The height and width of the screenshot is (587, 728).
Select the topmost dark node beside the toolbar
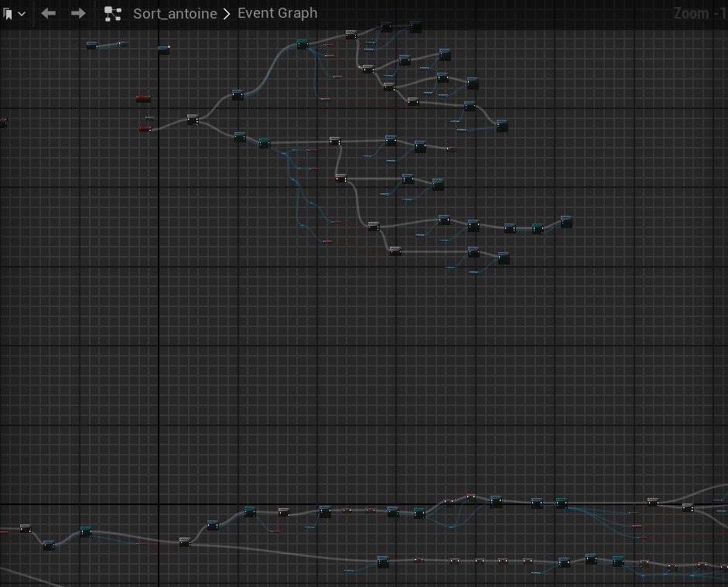click(415, 27)
